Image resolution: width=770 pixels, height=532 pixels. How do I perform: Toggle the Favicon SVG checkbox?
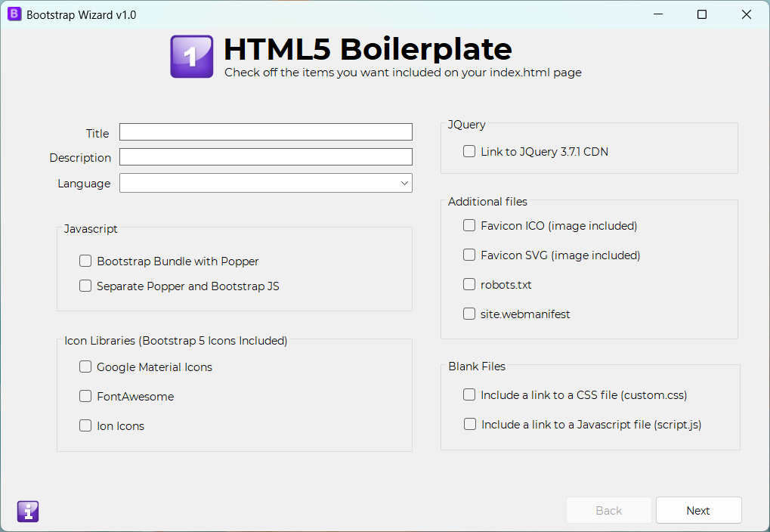coord(469,255)
